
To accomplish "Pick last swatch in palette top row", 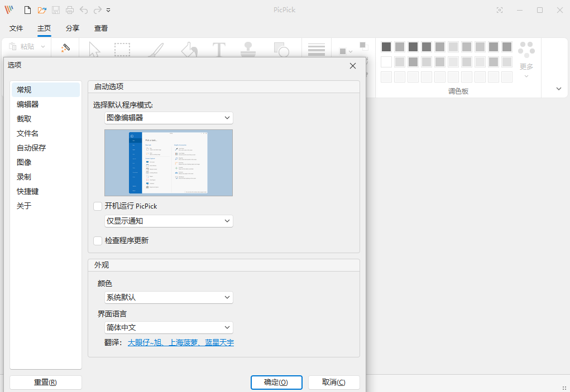I will (x=507, y=47).
